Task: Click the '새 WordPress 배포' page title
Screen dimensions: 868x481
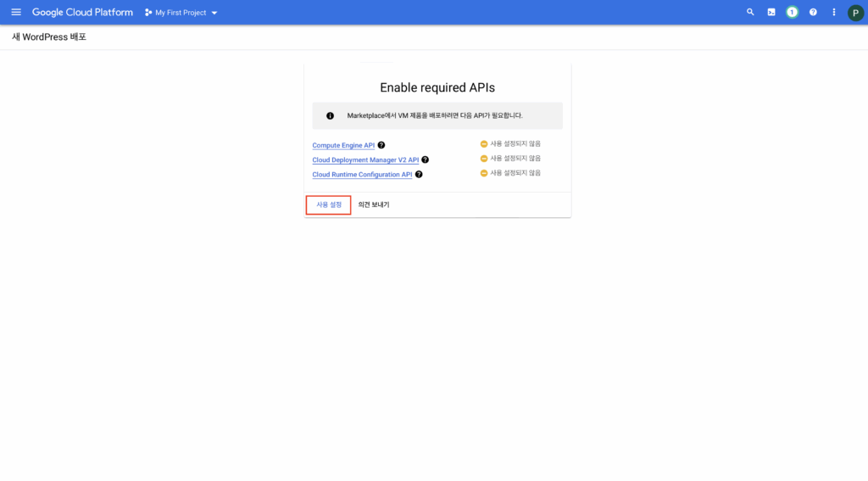Action: click(49, 37)
